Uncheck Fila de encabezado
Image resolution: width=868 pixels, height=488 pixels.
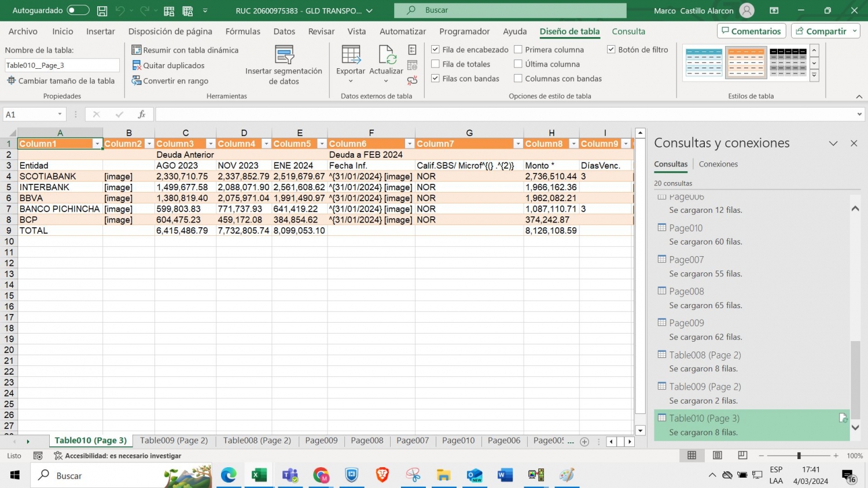point(435,50)
